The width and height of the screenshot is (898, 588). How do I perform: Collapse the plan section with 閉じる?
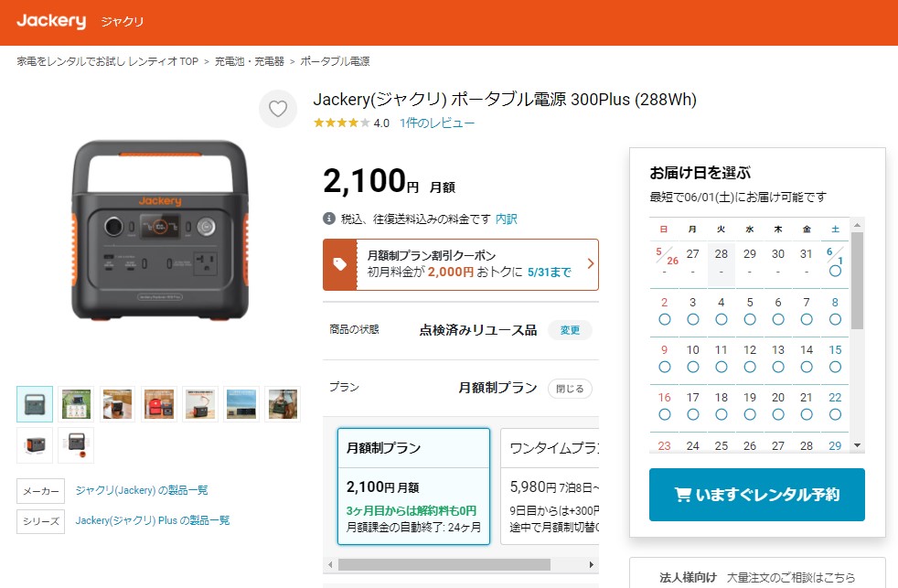pyautogui.click(x=570, y=388)
